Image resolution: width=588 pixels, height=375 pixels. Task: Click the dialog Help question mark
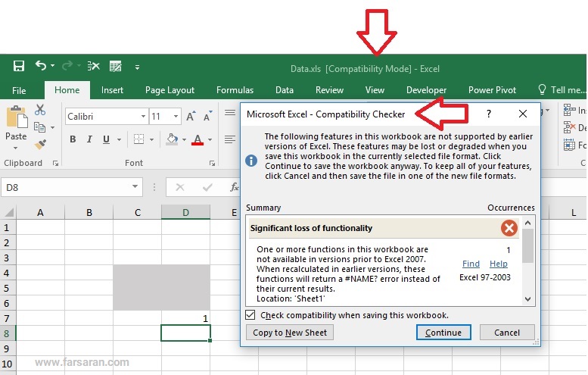[x=489, y=114]
